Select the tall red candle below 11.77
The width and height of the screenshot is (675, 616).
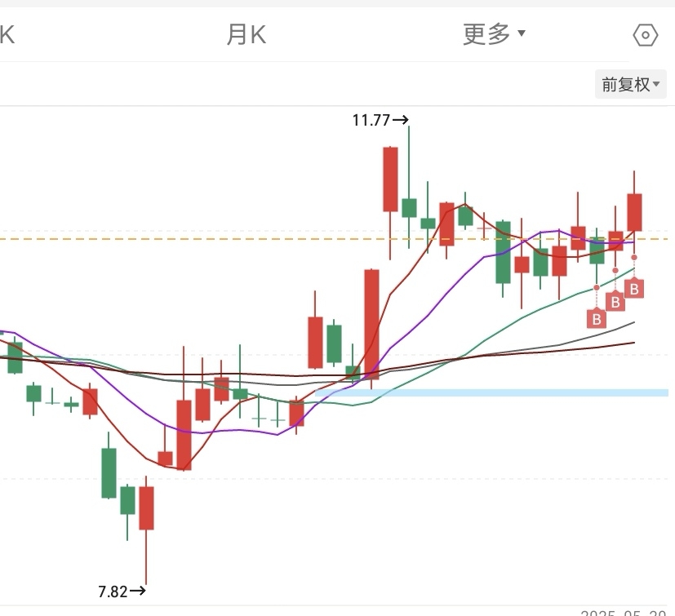(390, 179)
